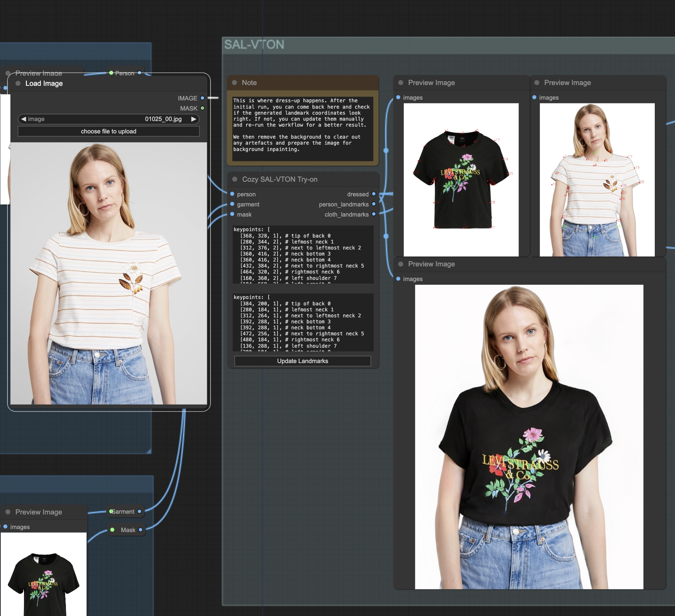Collapse the person landmarks Preview Image node
675x616 pixels.
tap(537, 82)
